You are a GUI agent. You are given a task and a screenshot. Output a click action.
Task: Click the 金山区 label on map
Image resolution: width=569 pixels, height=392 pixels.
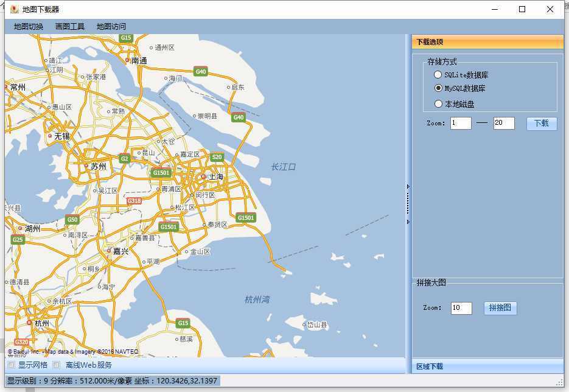200,251
